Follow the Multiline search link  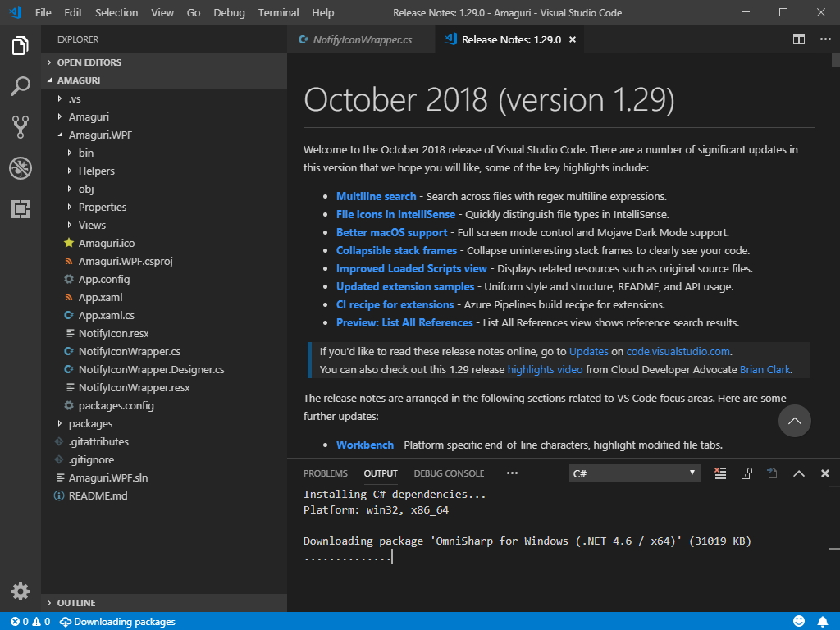pos(377,196)
